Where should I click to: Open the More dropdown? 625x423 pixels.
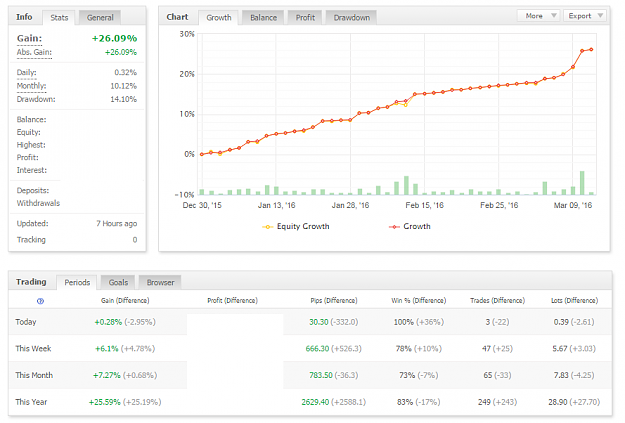coord(539,16)
